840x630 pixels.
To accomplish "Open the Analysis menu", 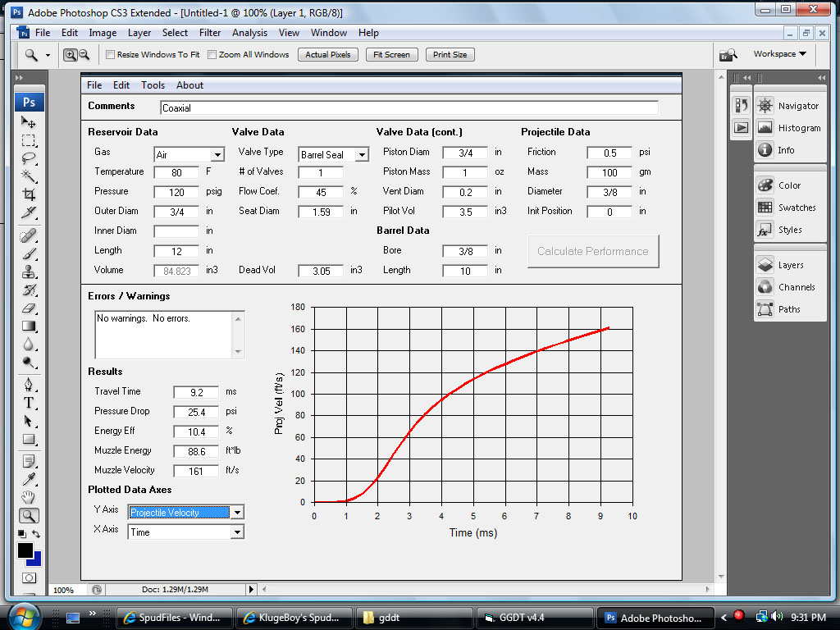I will point(249,33).
